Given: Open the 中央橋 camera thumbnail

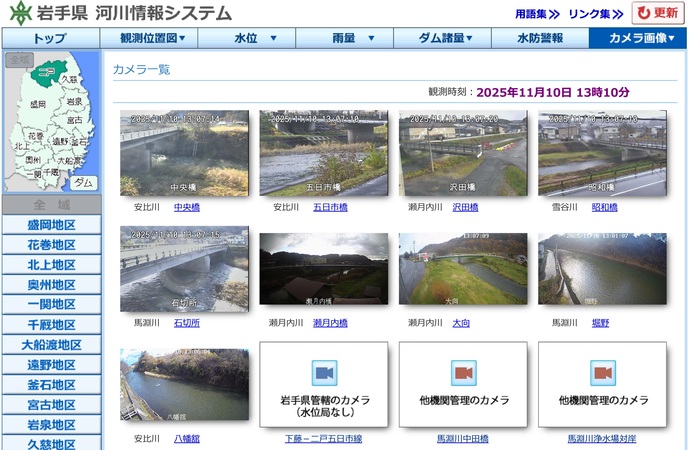Looking at the screenshot, I should (184, 153).
